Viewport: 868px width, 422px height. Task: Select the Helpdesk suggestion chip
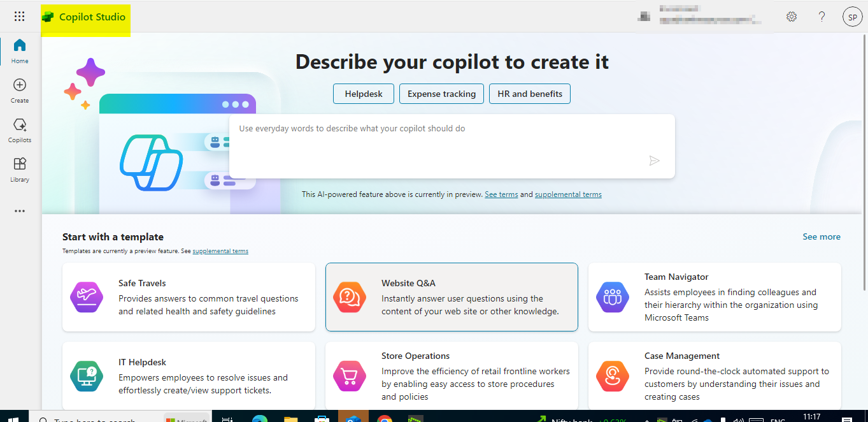(364, 94)
